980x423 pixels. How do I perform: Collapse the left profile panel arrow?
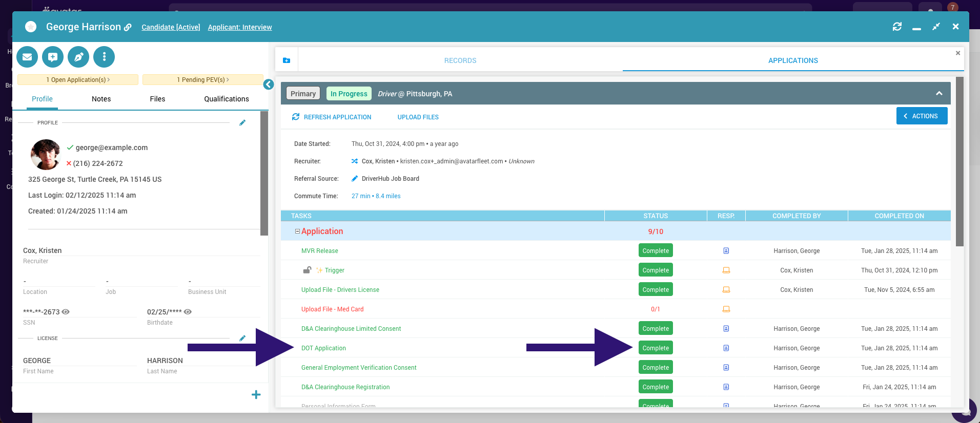click(269, 84)
